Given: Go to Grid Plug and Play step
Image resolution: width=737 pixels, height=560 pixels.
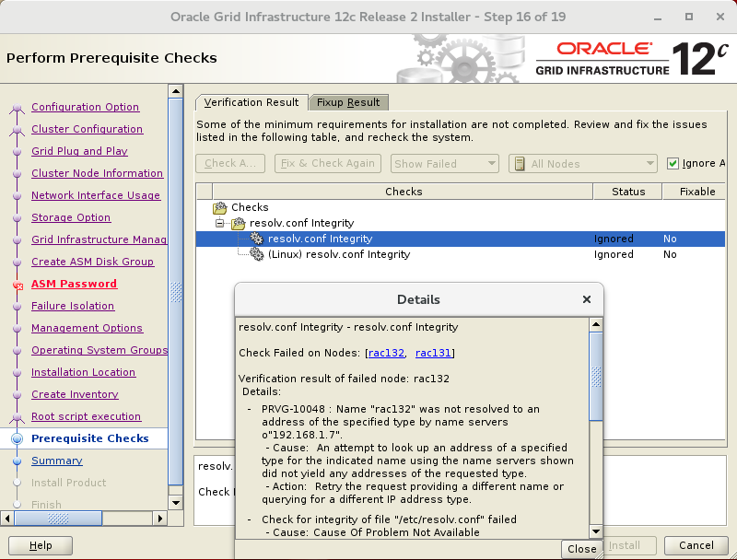Looking at the screenshot, I should point(79,151).
